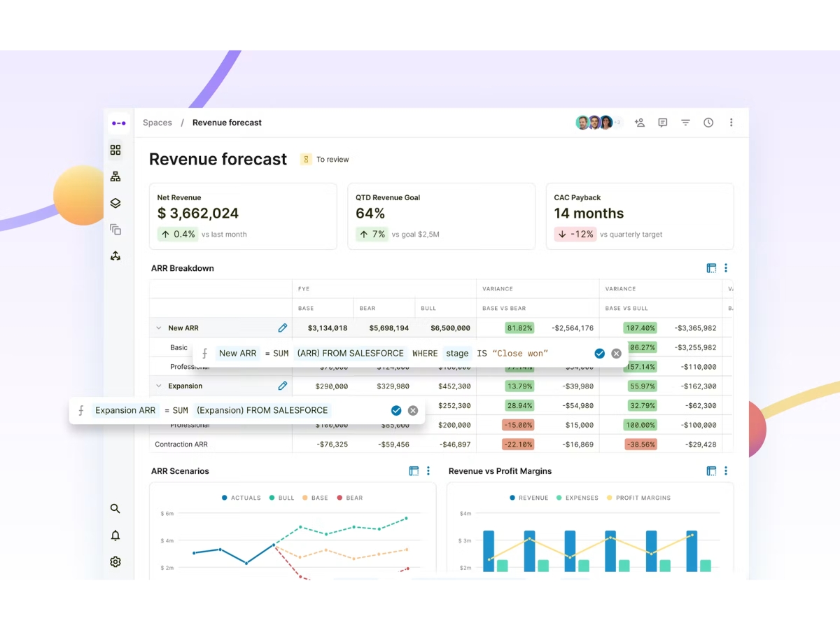The image size is (840, 630).
Task: Open notifications bell in sidebar
Action: (115, 535)
